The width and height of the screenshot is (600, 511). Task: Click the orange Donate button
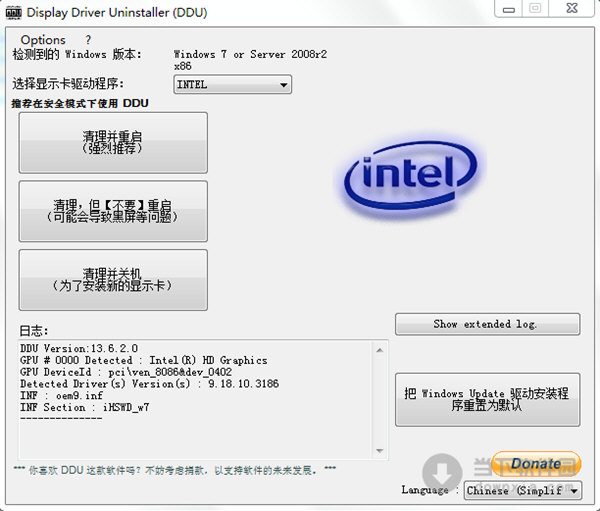pyautogui.click(x=536, y=464)
